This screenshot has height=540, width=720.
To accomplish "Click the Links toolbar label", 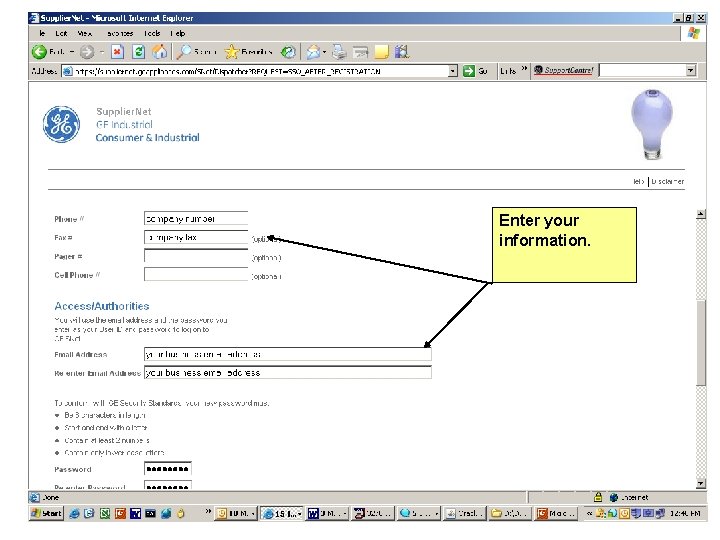I will coord(508,71).
